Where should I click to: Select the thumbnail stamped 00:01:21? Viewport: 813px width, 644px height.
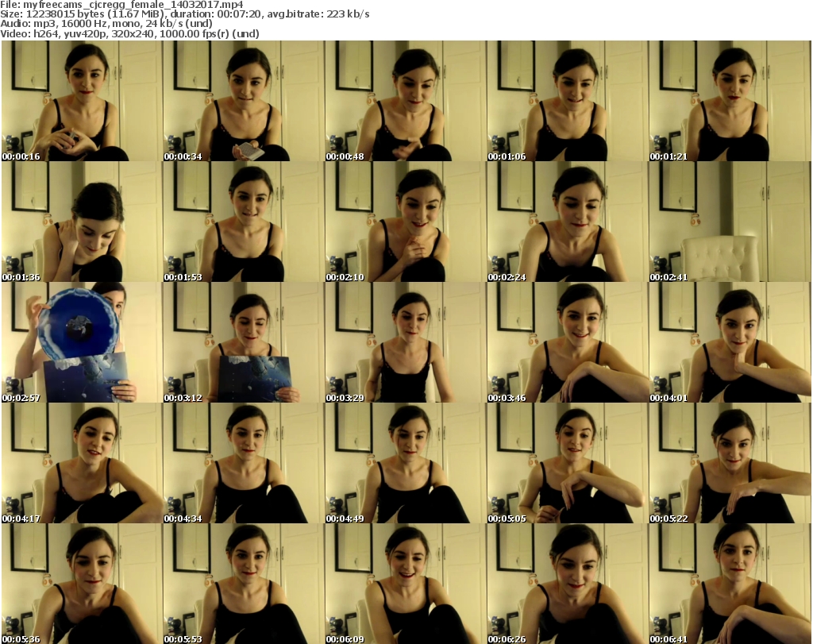730,101
